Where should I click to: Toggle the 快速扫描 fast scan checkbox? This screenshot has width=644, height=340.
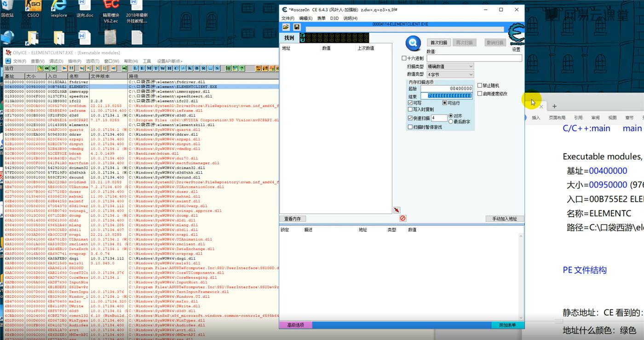(410, 118)
